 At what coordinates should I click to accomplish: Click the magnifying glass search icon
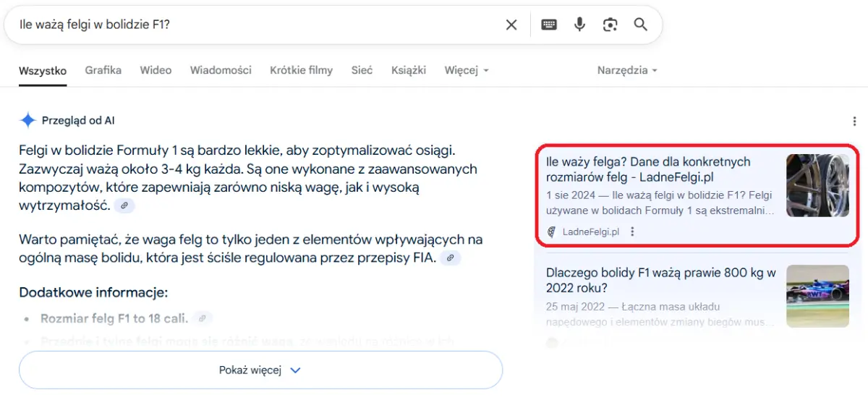click(x=640, y=25)
